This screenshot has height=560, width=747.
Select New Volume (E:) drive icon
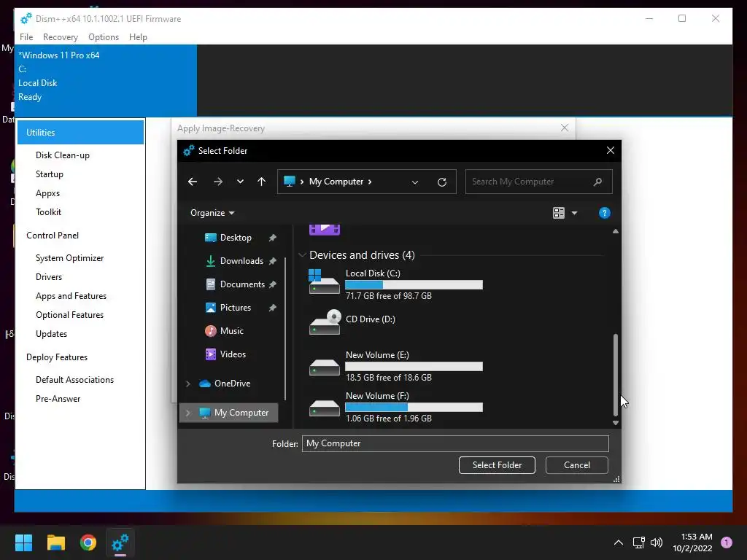tap(324, 367)
